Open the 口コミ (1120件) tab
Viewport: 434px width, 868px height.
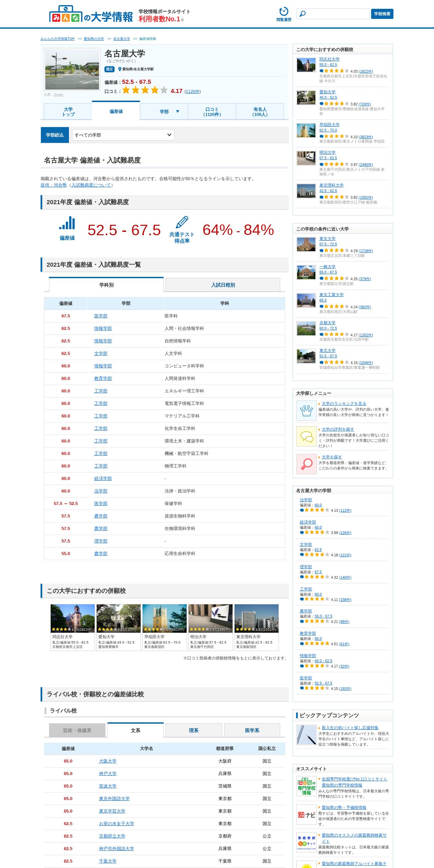212,112
